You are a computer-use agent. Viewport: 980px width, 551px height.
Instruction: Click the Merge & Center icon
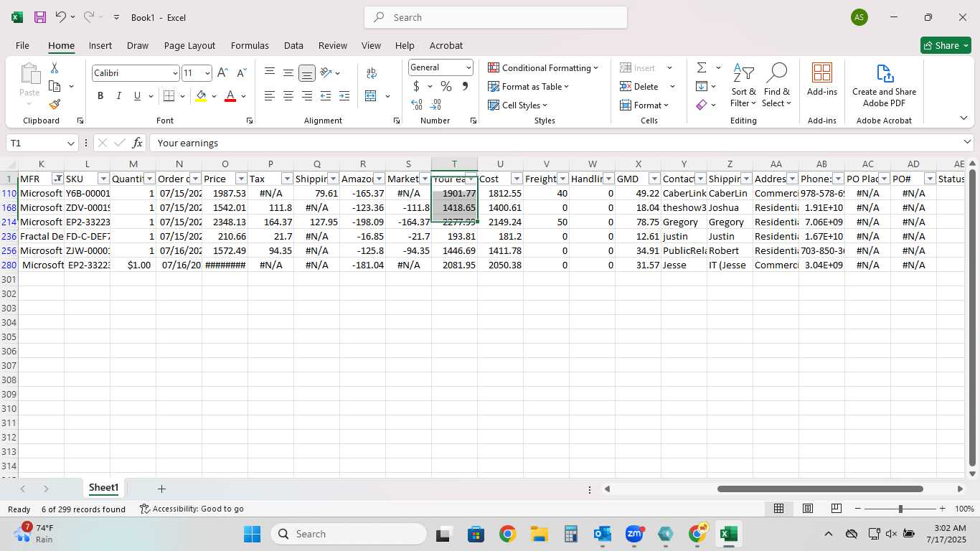pyautogui.click(x=371, y=96)
